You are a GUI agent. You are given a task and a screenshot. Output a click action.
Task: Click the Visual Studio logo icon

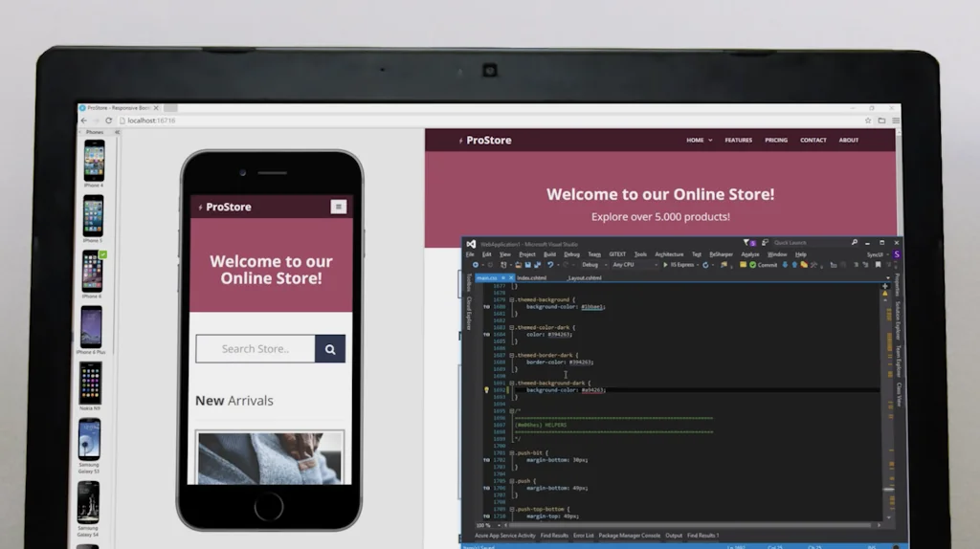click(471, 244)
